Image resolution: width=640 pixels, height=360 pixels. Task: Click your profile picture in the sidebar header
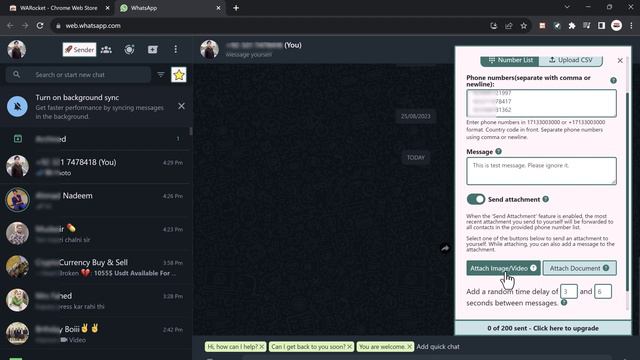[x=17, y=49]
